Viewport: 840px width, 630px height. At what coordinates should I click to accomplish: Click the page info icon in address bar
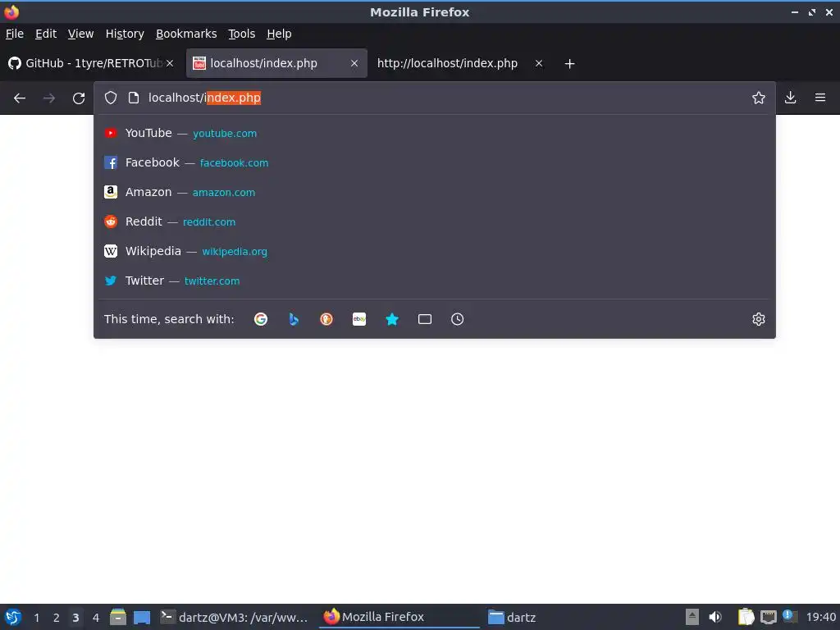tap(134, 98)
